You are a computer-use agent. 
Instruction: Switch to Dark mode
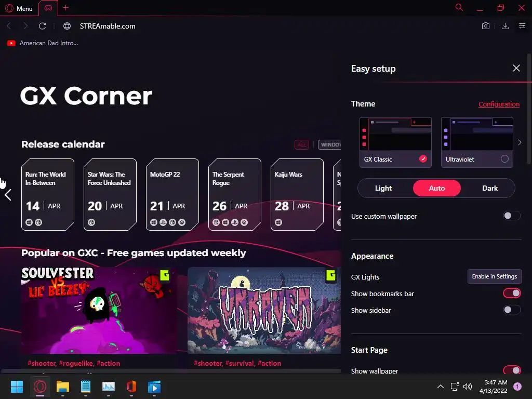(490, 188)
